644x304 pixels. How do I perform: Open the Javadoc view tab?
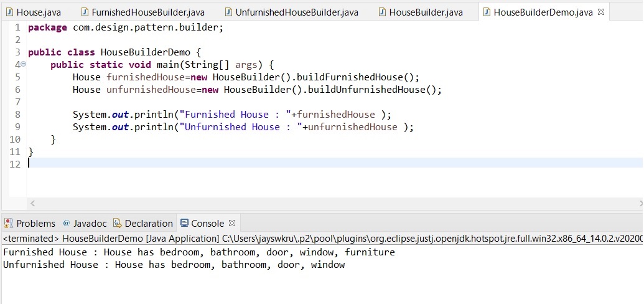pyautogui.click(x=85, y=224)
